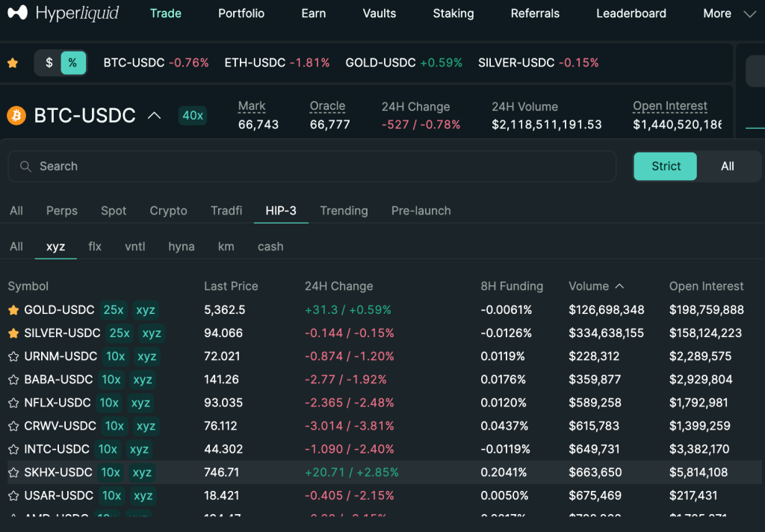765x532 pixels.
Task: Toggle market filter to All
Action: tap(727, 167)
